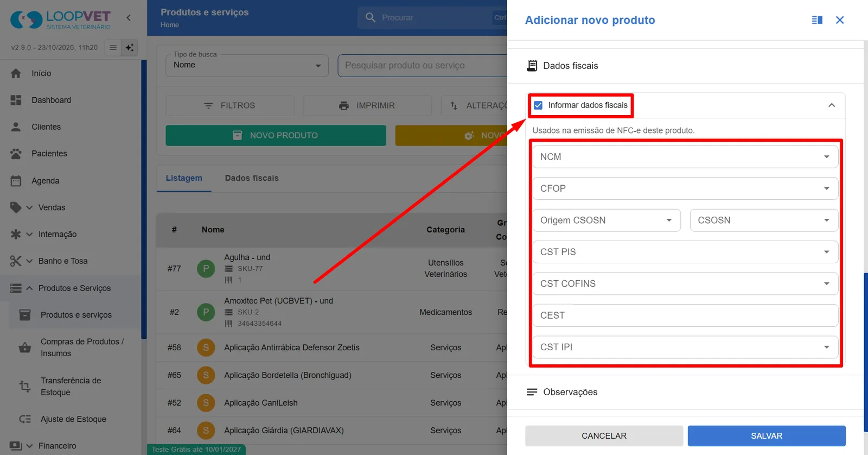Image resolution: width=868 pixels, height=455 pixels.
Task: Go to Início home icon
Action: click(x=16, y=73)
